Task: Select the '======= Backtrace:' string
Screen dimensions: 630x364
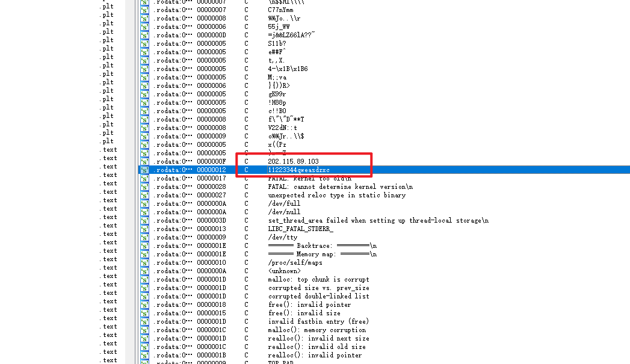Action: 323,246
